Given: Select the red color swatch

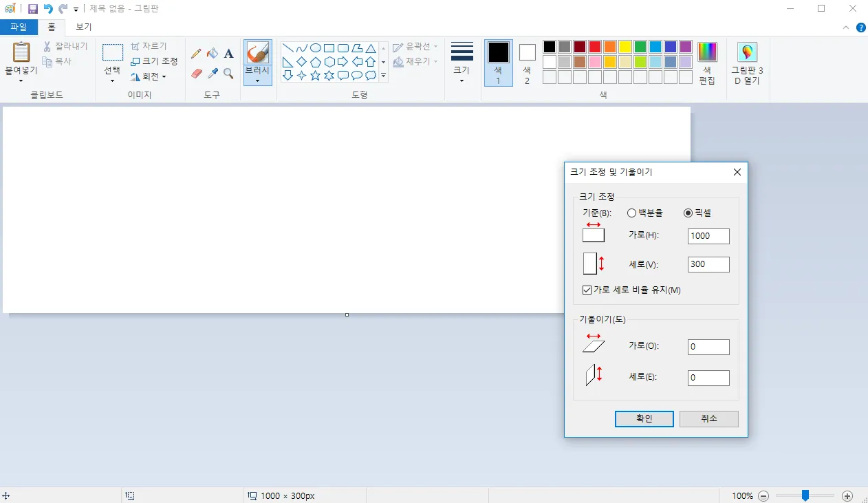Looking at the screenshot, I should [594, 46].
